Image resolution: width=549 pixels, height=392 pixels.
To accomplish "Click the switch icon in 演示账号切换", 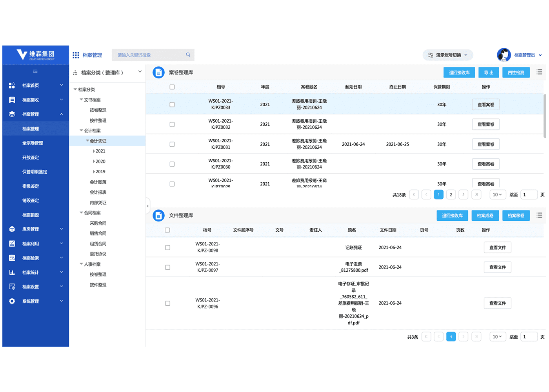I will click(x=431, y=55).
